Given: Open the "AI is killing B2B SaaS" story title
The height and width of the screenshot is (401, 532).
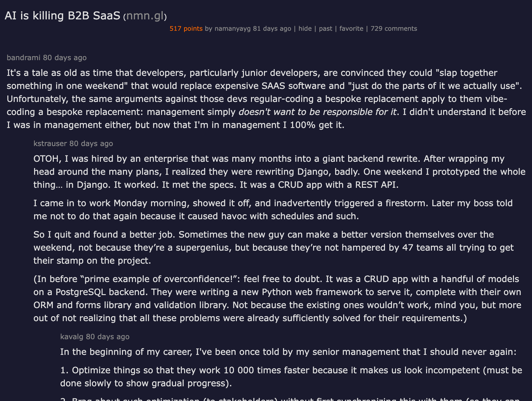Looking at the screenshot, I should (62, 16).
